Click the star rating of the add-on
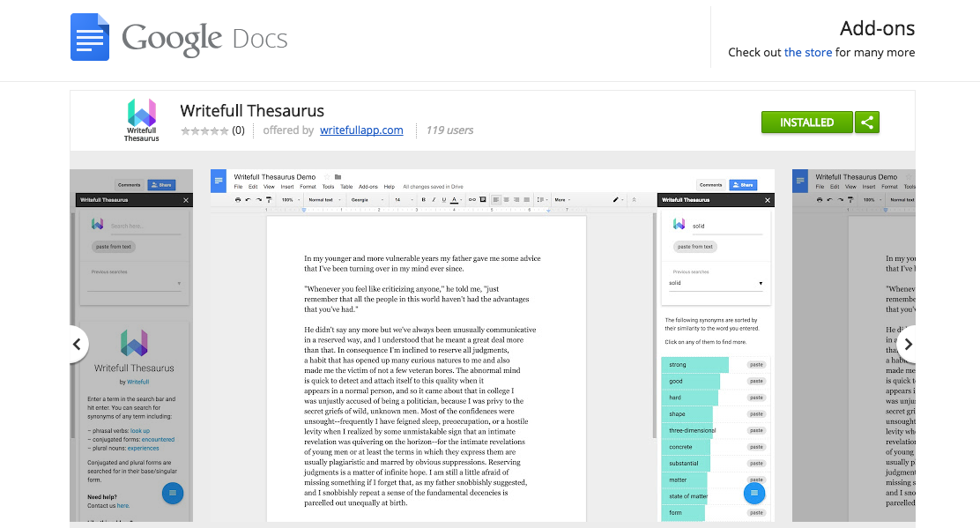Image resolution: width=980 pixels, height=528 pixels. pos(204,130)
